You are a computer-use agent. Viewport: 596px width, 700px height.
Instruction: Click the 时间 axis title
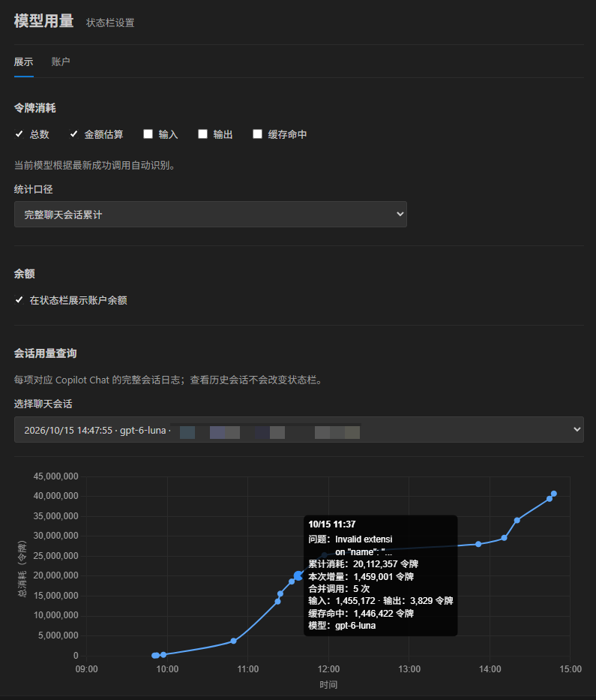tap(328, 685)
